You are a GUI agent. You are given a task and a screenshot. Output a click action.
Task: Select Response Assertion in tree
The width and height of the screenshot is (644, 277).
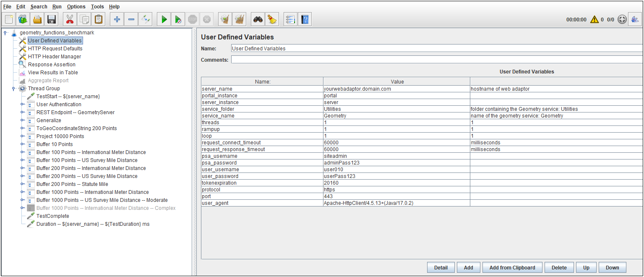click(x=52, y=65)
